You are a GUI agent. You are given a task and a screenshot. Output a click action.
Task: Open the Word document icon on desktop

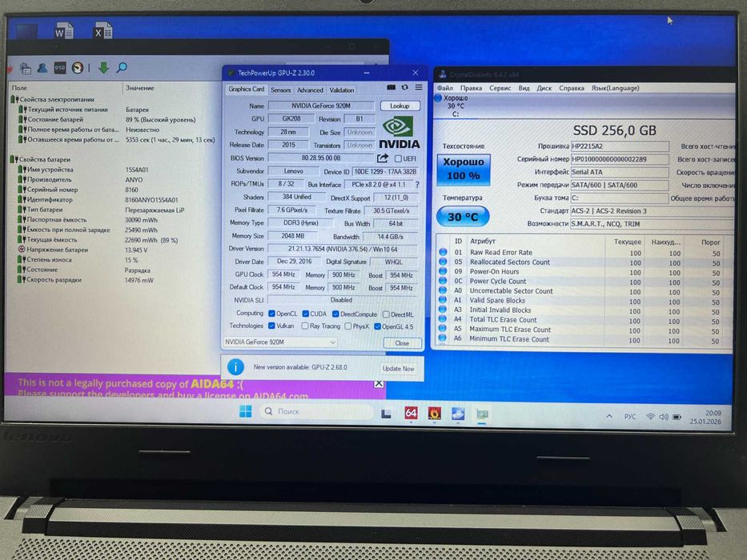pos(64,30)
